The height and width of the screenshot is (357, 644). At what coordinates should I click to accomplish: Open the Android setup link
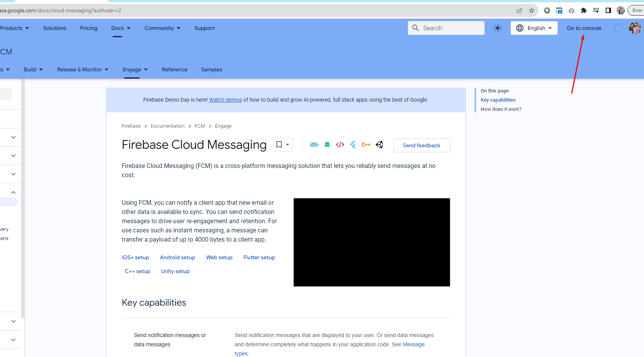tap(177, 257)
